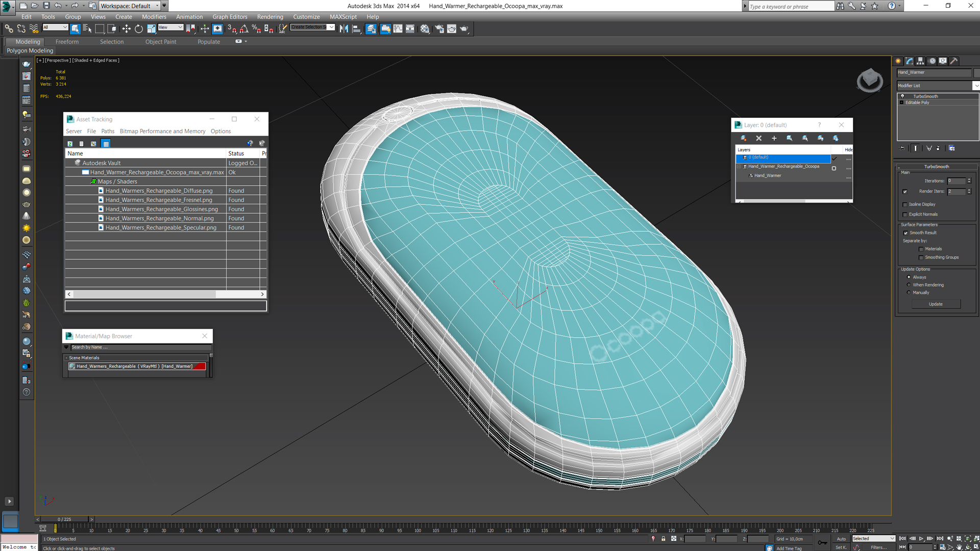Viewport: 980px width, 551px height.
Task: Open the Modifier List dropdown
Action: [x=938, y=86]
